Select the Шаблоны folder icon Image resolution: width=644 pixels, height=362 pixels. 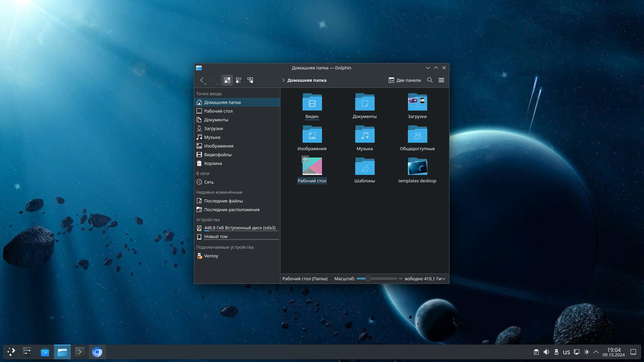[364, 166]
